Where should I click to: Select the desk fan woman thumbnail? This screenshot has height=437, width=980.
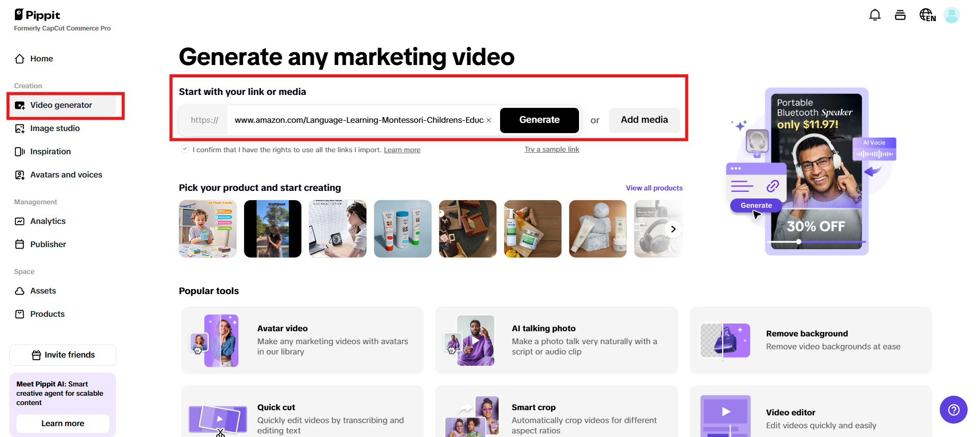point(338,229)
